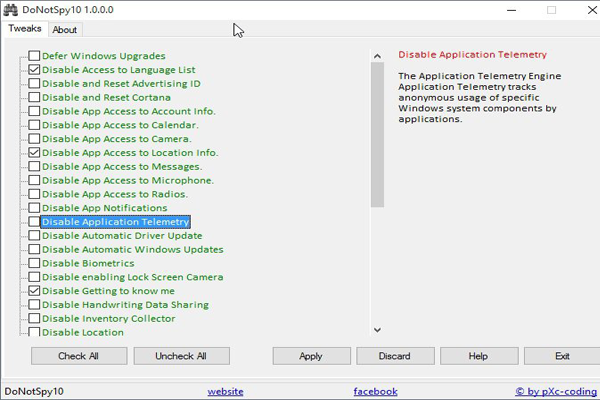Select the Defer Windows Upgrades label

(104, 56)
